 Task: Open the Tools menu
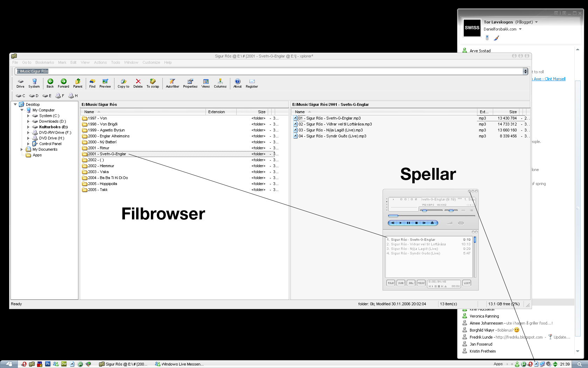pyautogui.click(x=115, y=62)
